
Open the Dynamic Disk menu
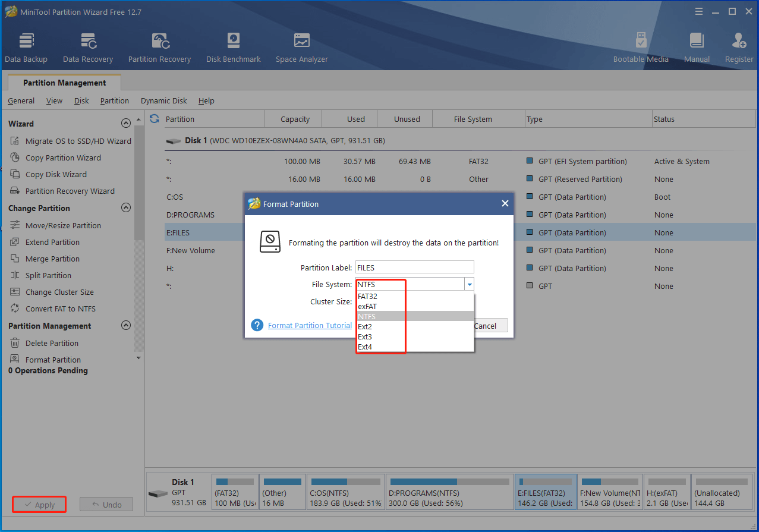[164, 100]
